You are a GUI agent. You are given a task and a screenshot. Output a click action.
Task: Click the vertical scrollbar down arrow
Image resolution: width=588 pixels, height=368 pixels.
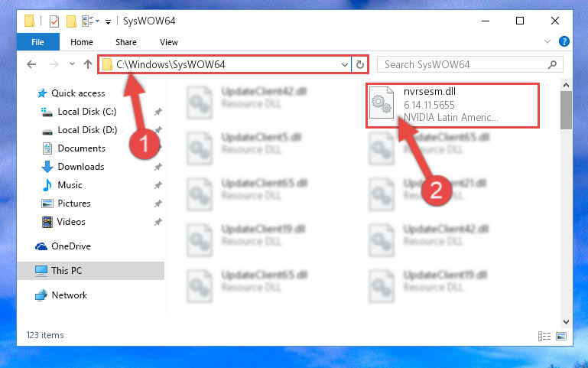[567, 322]
